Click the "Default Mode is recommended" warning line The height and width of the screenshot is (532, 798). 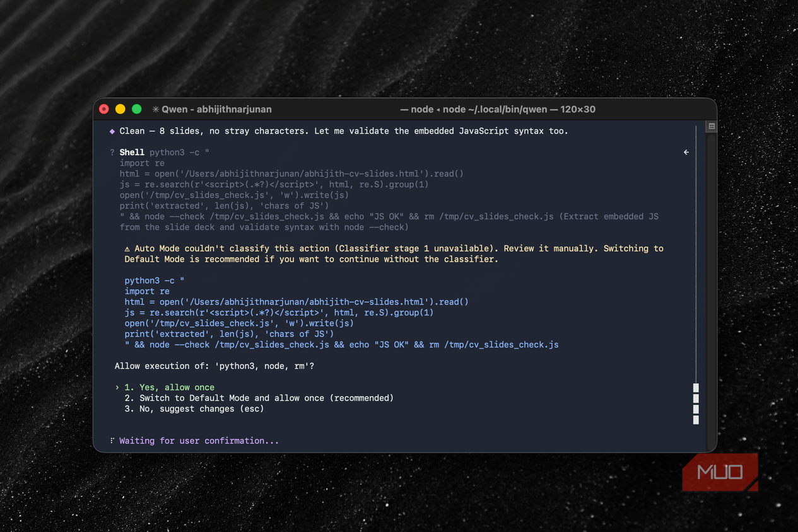(311, 259)
